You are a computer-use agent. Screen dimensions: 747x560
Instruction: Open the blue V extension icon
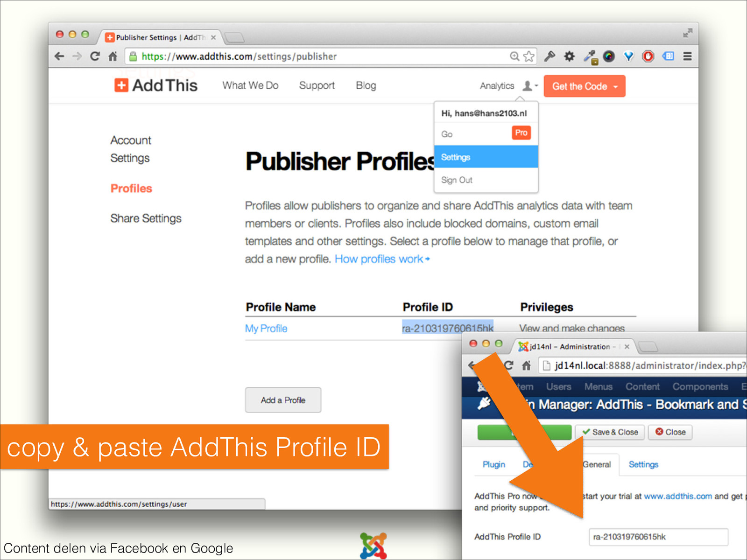click(628, 56)
